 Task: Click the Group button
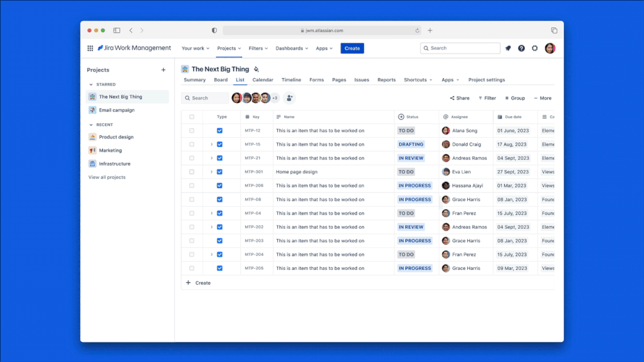[x=515, y=98]
